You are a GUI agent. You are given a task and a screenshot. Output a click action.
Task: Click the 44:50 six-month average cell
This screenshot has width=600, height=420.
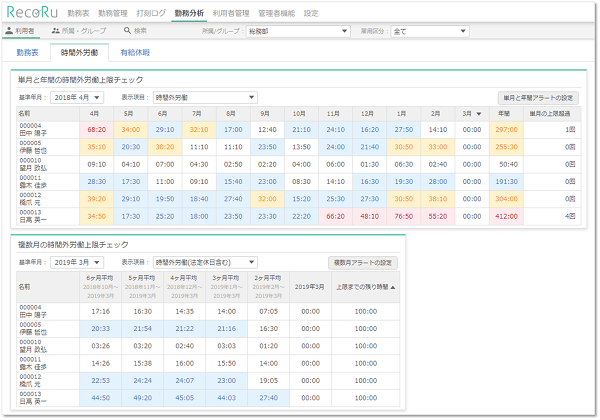pyautogui.click(x=101, y=398)
